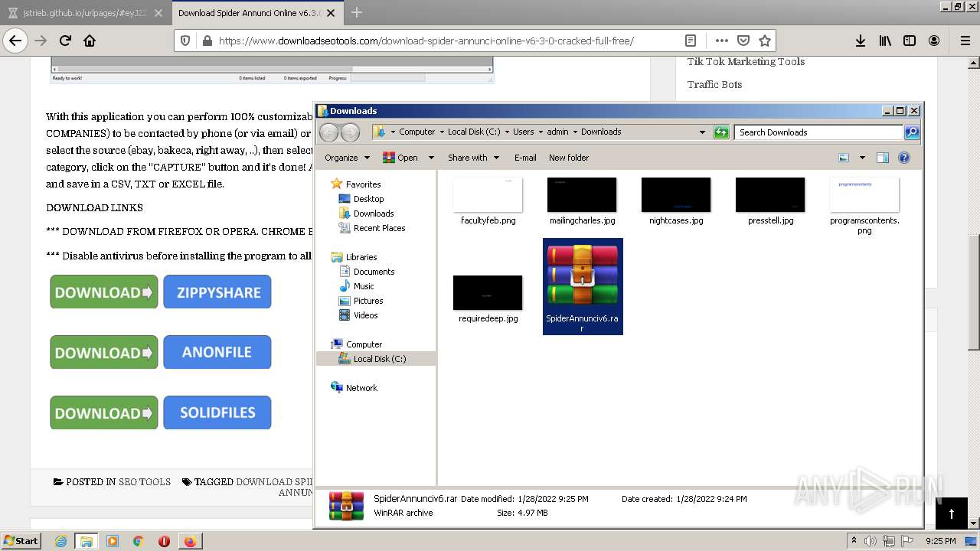
Task: Open a new Firefox tab
Action: [x=356, y=12]
